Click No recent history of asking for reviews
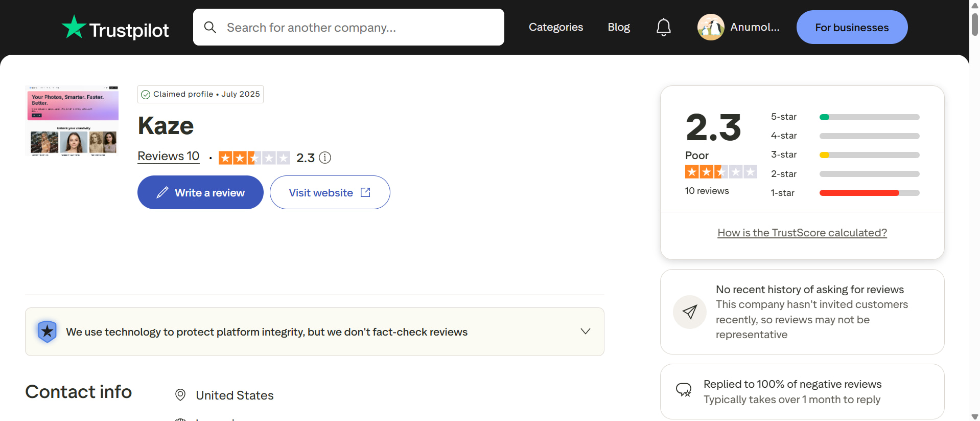 (810, 290)
